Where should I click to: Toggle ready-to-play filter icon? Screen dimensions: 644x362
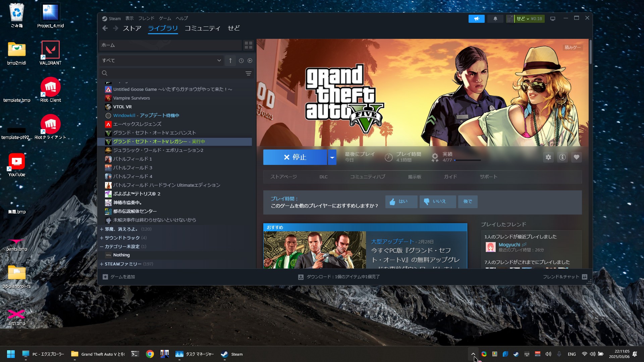250,61
